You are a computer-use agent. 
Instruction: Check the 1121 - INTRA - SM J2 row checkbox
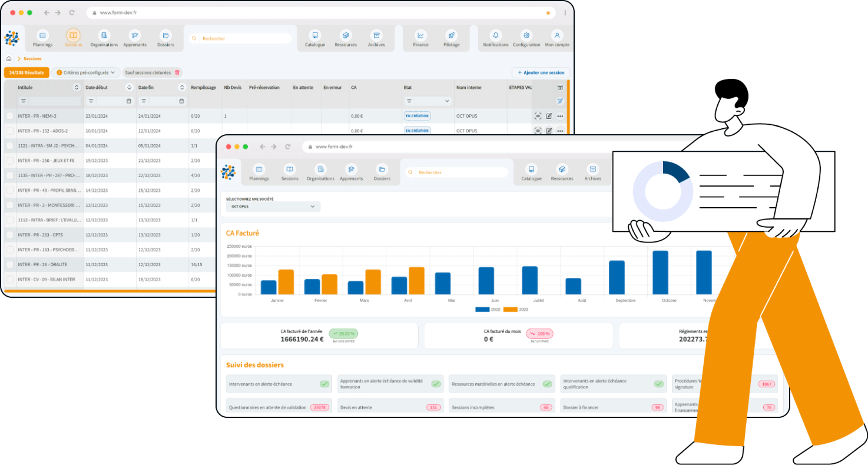9,145
